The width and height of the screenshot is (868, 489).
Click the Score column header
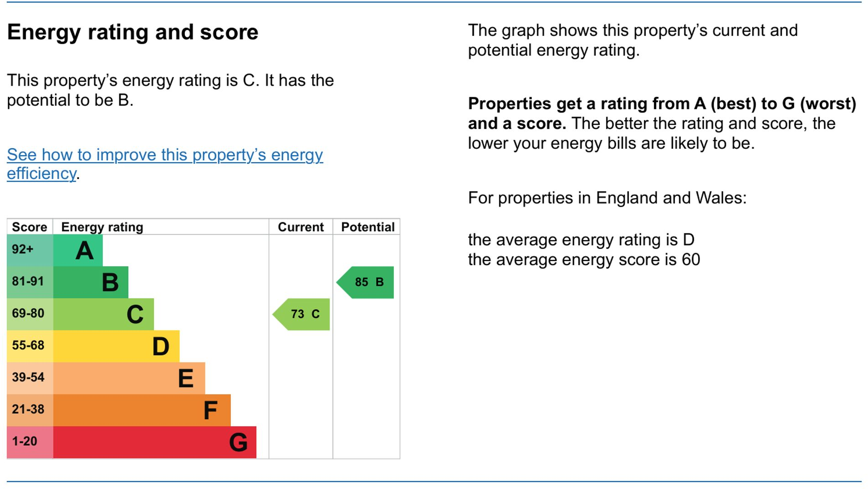click(x=30, y=227)
